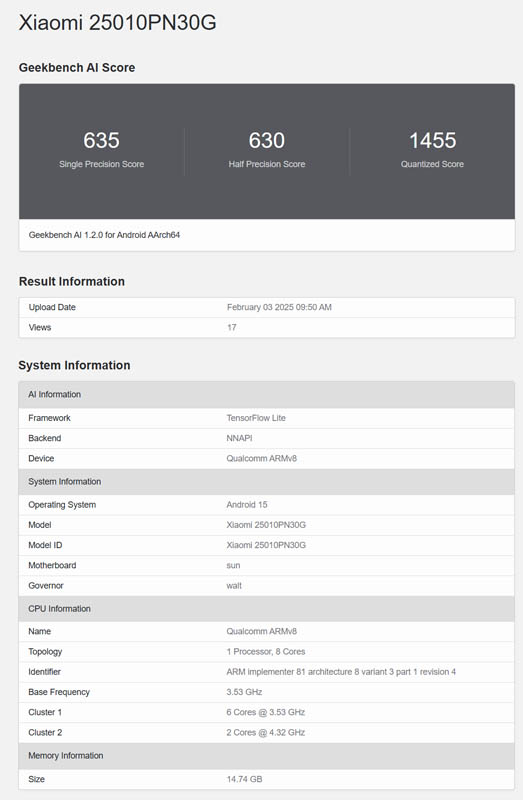Click the Upload Date label

pos(52,307)
